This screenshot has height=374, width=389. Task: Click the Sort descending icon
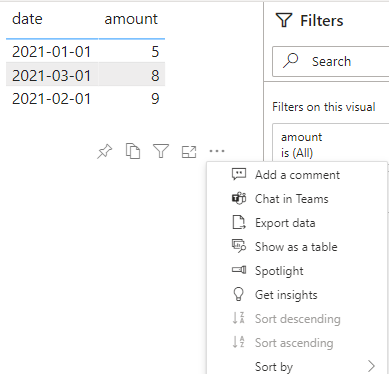click(238, 318)
